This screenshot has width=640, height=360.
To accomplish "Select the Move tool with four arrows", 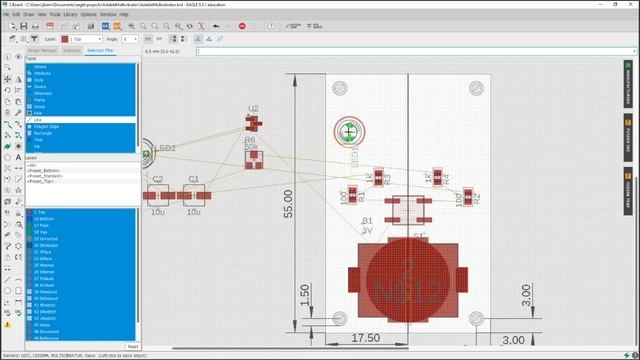I will point(7,79).
